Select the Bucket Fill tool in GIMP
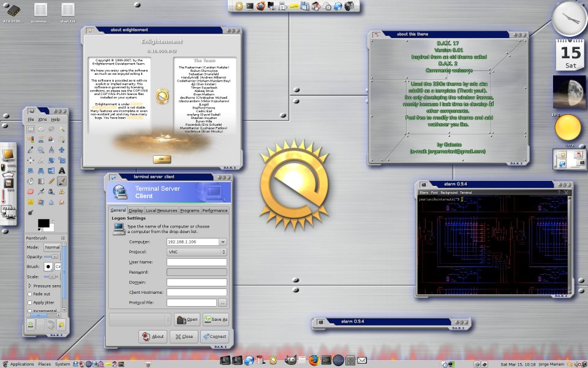Viewport: 588px width, 368px height. [x=31, y=181]
